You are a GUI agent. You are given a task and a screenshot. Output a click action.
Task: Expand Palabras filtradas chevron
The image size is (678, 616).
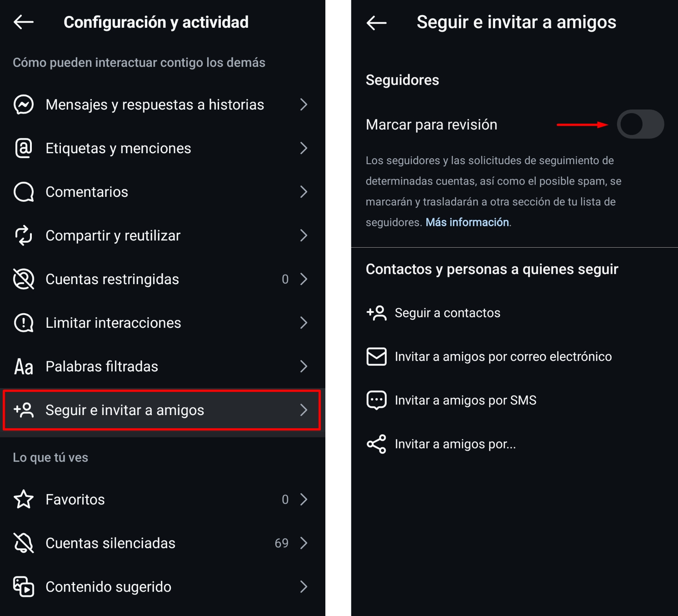point(304,366)
